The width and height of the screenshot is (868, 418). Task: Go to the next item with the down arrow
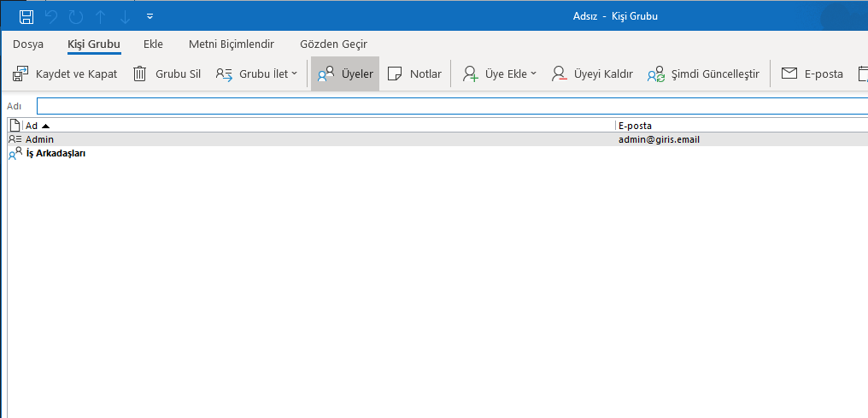125,16
